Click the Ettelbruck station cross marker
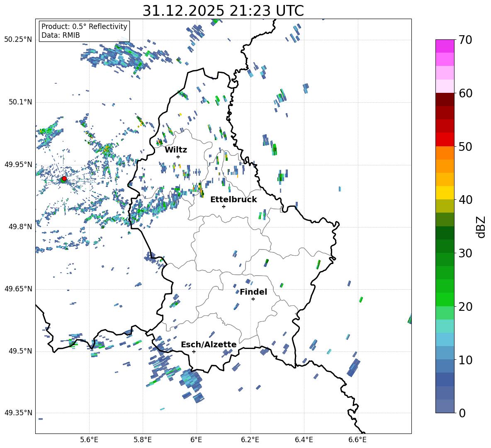This screenshot has height=448, width=491. [224, 206]
